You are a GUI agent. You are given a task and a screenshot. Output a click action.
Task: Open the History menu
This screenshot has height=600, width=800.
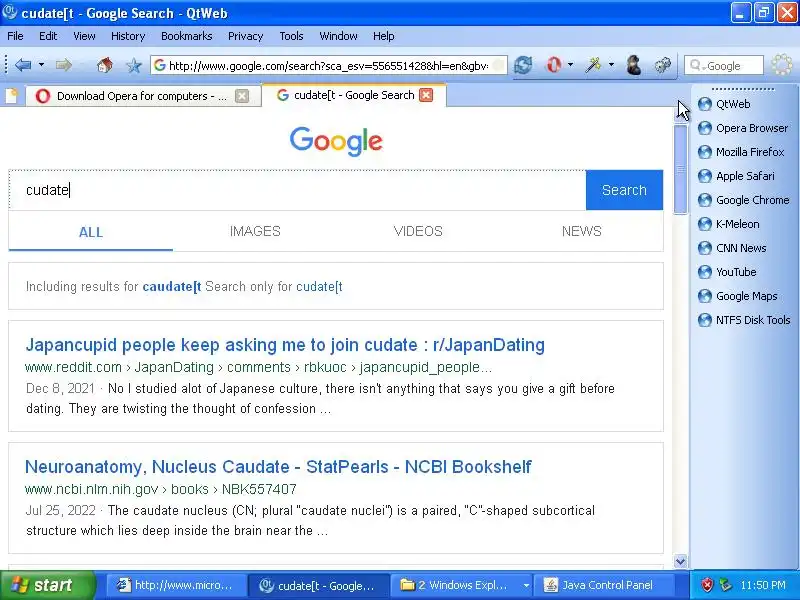tap(128, 36)
